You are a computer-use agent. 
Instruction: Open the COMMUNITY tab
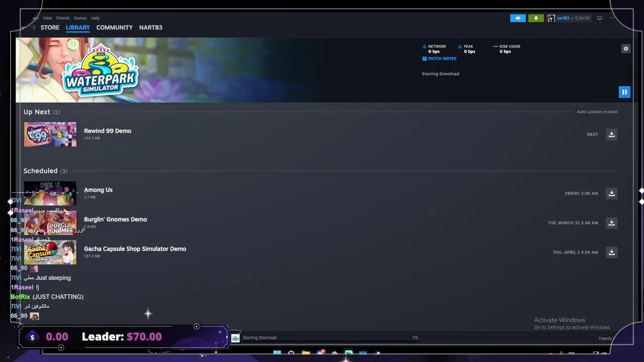pyautogui.click(x=114, y=27)
